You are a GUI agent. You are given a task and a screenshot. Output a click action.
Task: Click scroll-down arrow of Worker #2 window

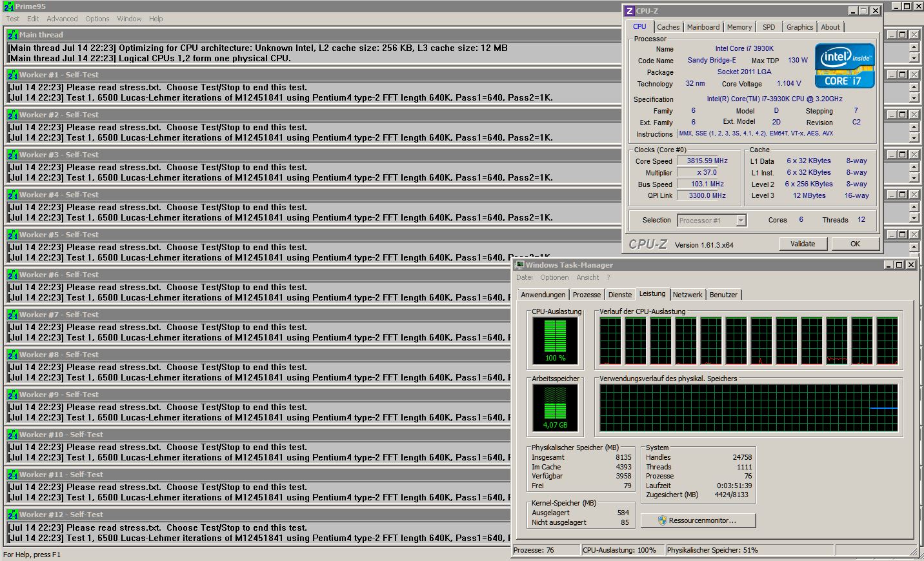(914, 138)
